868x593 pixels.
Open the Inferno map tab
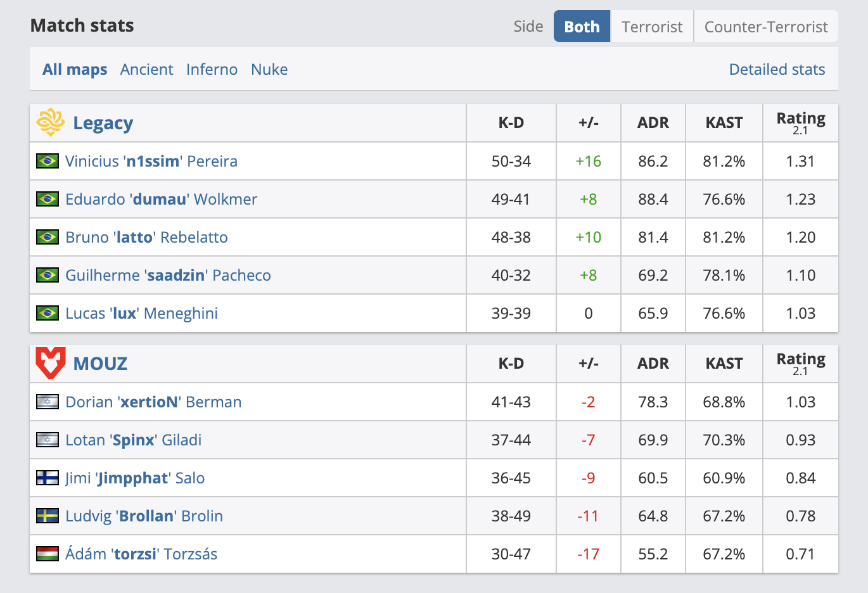coord(212,69)
